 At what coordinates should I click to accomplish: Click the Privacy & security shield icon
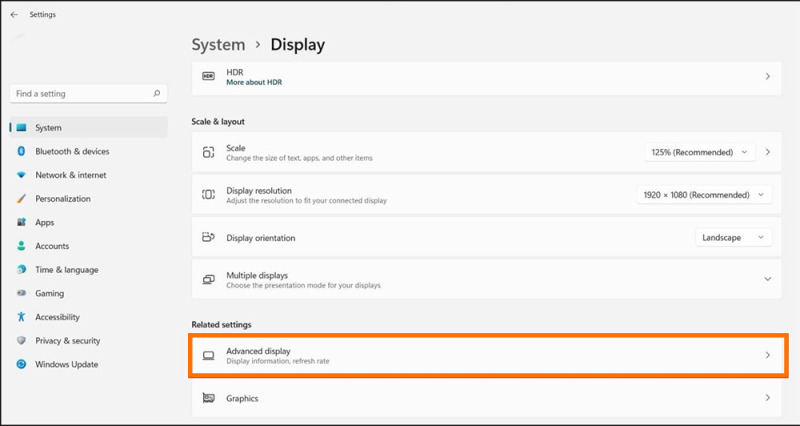click(21, 341)
